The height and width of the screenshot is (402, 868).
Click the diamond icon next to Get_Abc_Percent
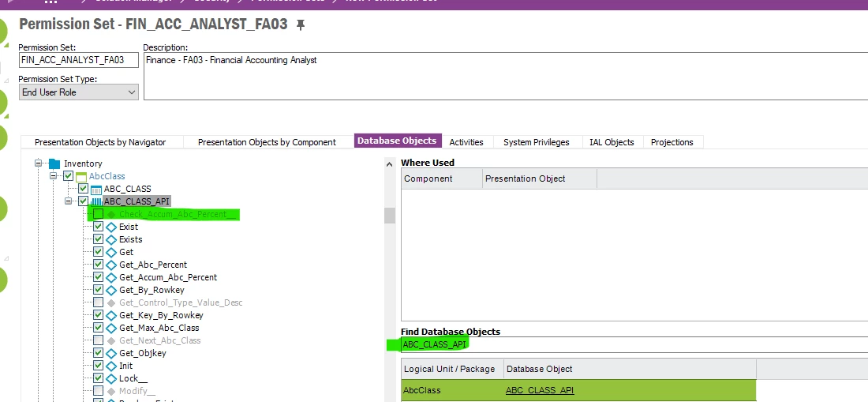(111, 265)
